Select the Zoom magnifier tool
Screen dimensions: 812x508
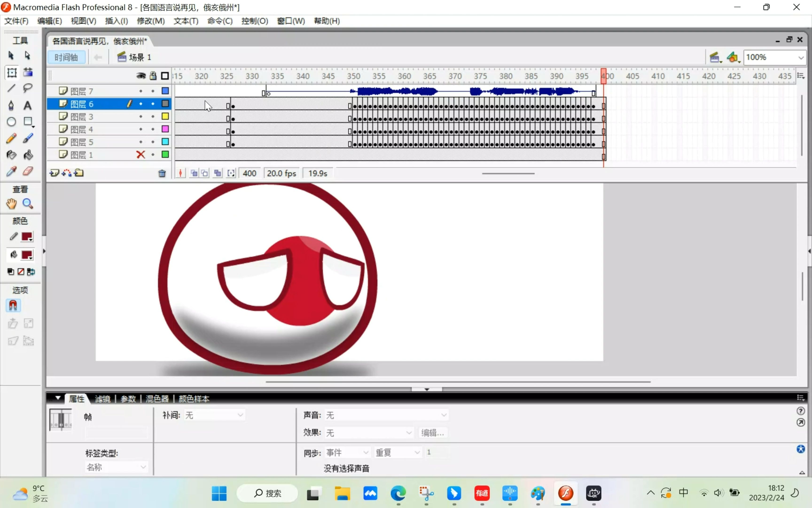(27, 204)
